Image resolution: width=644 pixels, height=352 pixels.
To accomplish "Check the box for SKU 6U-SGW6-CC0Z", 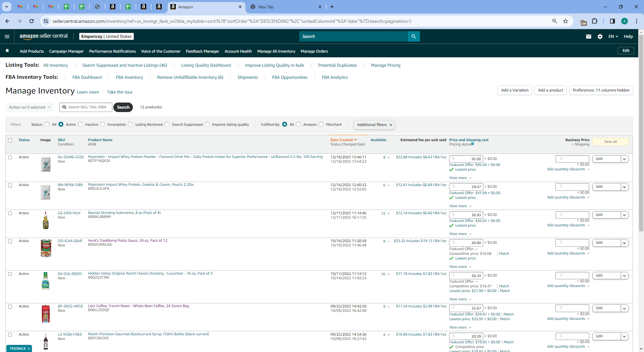I will 10,157.
